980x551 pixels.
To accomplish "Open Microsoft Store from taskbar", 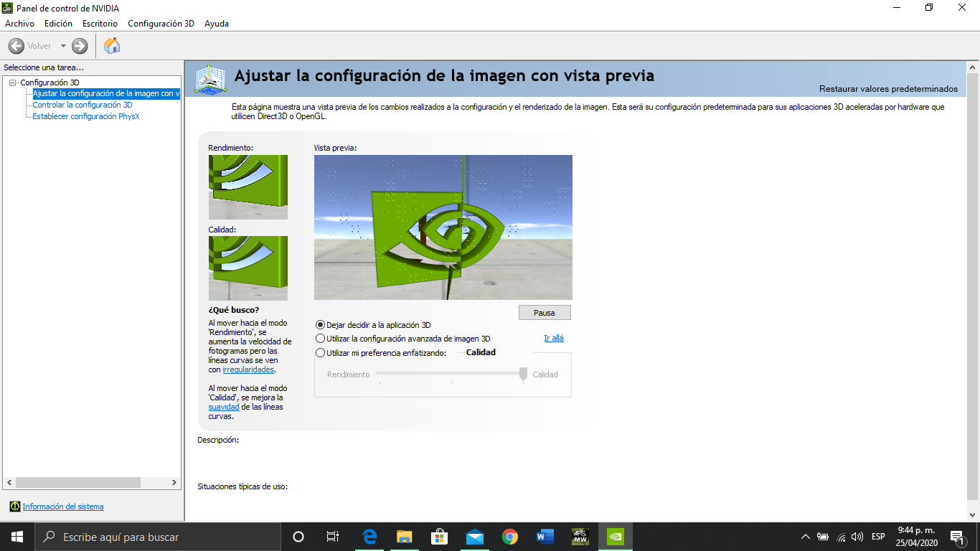I will coord(439,537).
